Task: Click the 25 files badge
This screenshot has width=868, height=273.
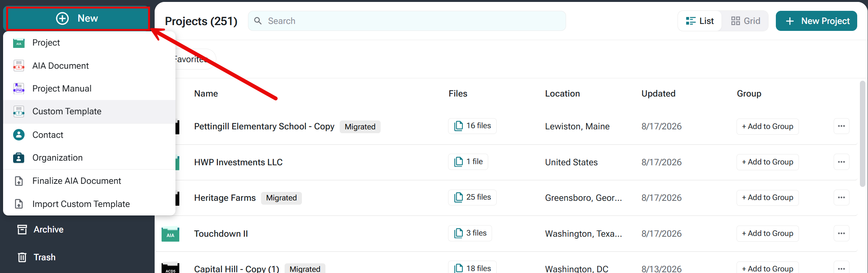Action: point(472,197)
